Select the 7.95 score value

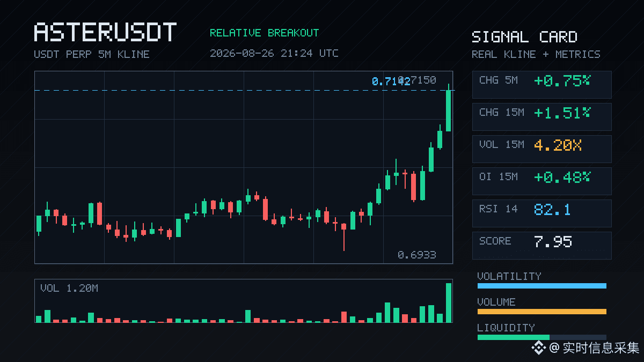(x=553, y=242)
